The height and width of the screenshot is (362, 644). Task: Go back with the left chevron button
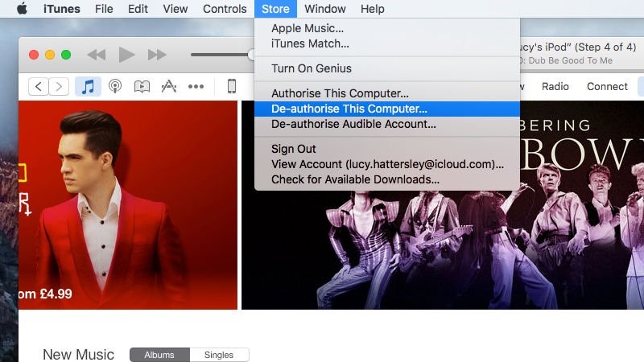click(x=39, y=86)
